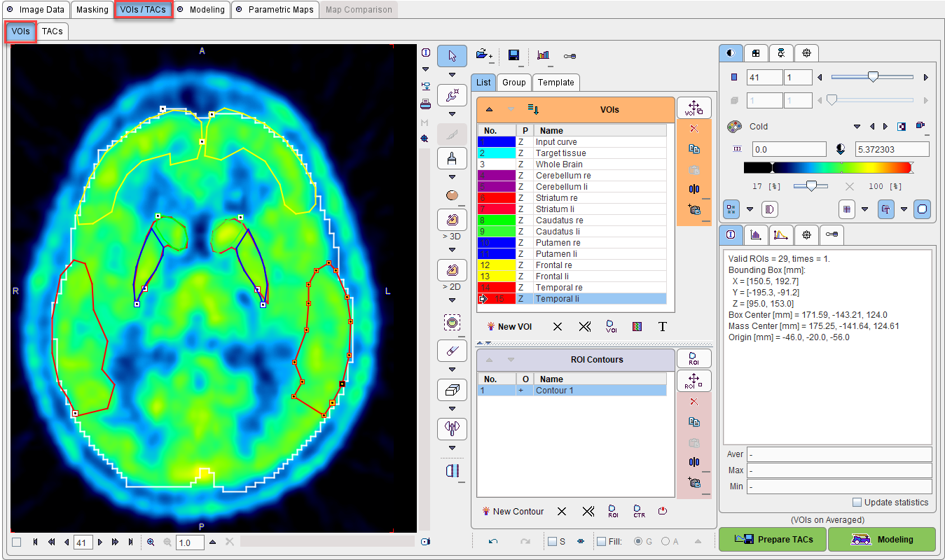Select the paint brush VOI tool
The width and height of the screenshot is (945, 560).
tap(452, 158)
